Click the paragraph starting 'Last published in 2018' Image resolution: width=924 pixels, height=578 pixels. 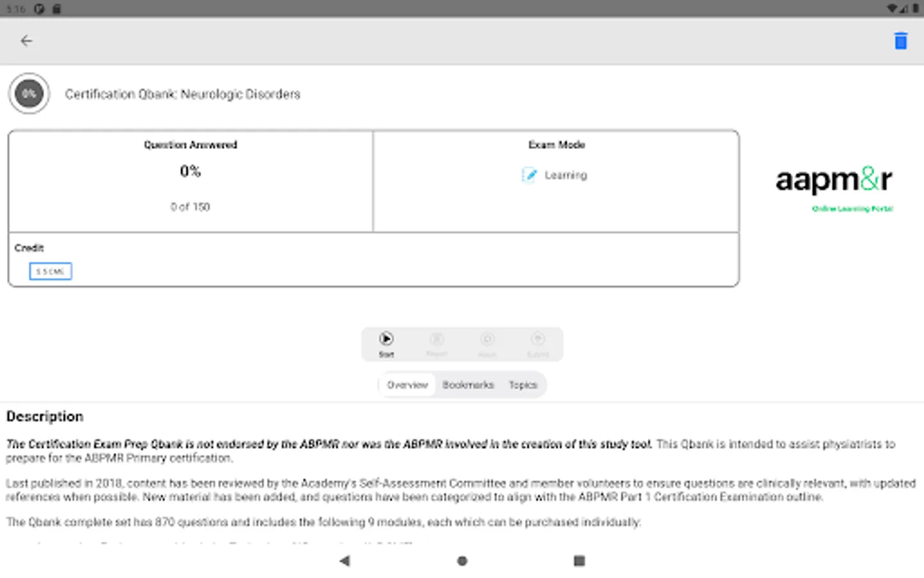click(461, 490)
